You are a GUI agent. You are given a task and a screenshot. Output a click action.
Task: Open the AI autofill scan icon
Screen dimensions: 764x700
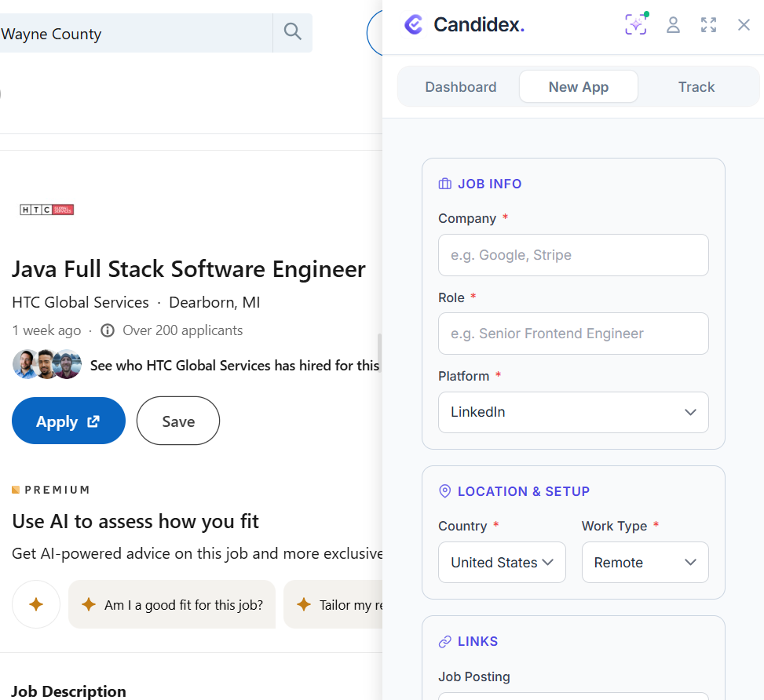click(636, 24)
